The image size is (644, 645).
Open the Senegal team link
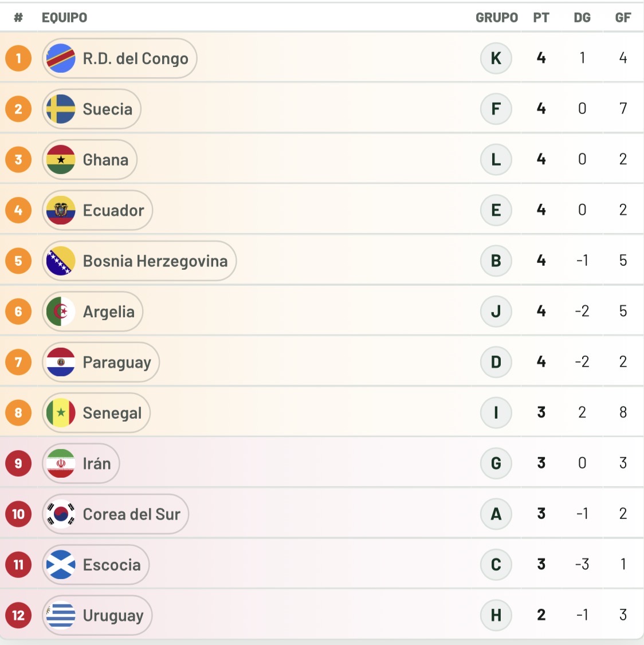[x=96, y=412]
